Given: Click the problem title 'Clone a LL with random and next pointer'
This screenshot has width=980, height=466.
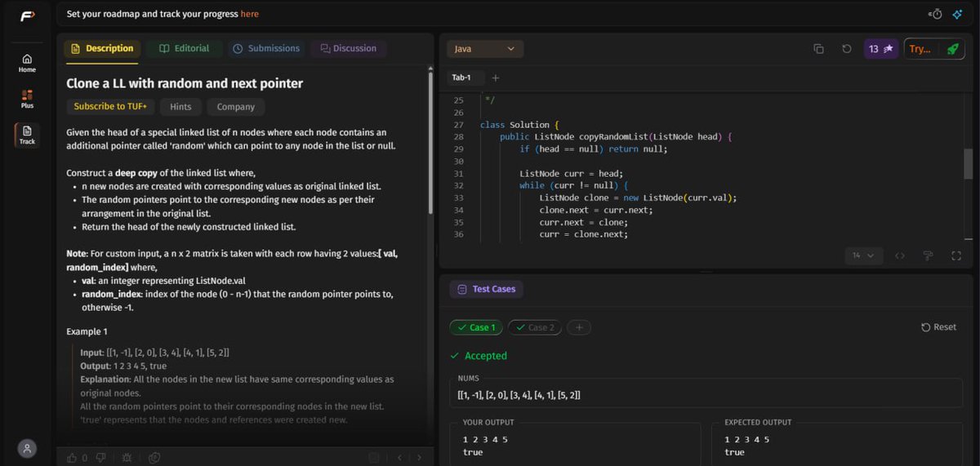Looking at the screenshot, I should 185,83.
